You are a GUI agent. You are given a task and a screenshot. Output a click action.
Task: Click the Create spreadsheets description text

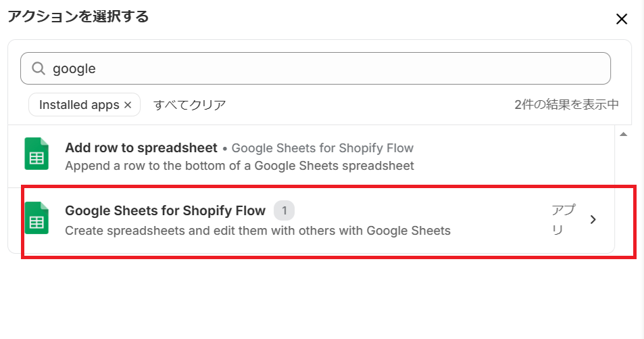(257, 231)
